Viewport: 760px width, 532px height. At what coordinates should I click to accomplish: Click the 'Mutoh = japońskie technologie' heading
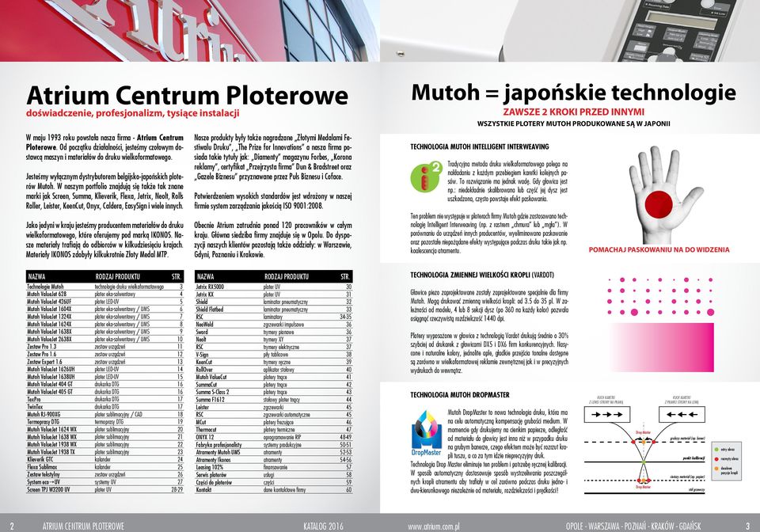click(x=573, y=92)
